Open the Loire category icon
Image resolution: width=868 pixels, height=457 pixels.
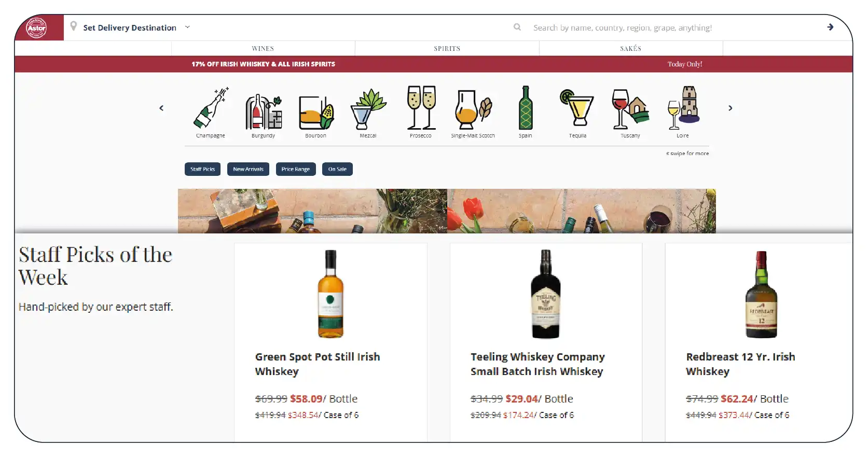(x=683, y=108)
